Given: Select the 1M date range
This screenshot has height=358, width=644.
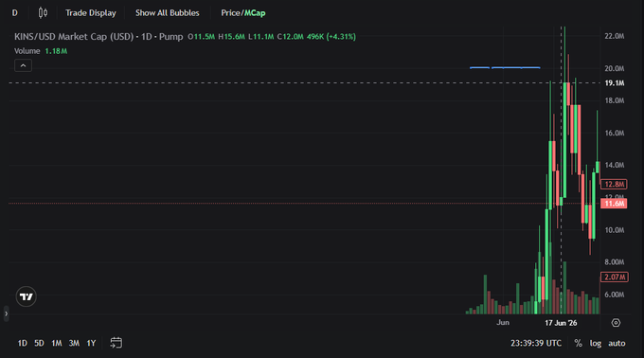Looking at the screenshot, I should pos(57,343).
